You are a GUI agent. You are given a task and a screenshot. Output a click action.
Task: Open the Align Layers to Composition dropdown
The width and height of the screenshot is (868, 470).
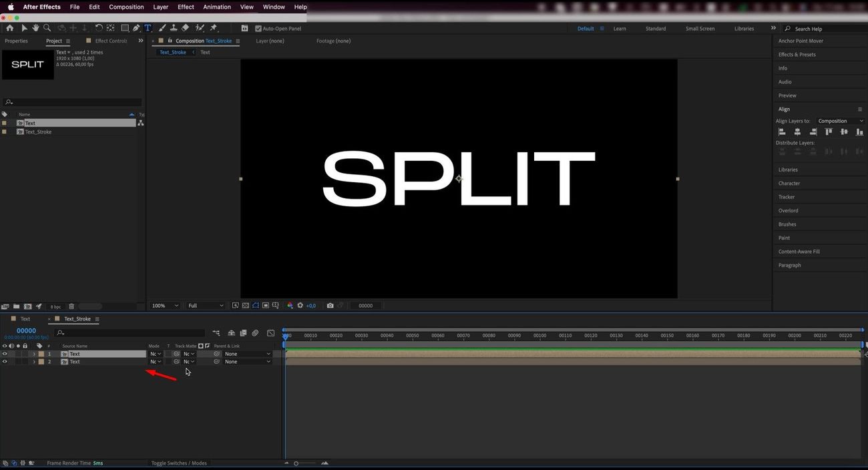click(840, 121)
